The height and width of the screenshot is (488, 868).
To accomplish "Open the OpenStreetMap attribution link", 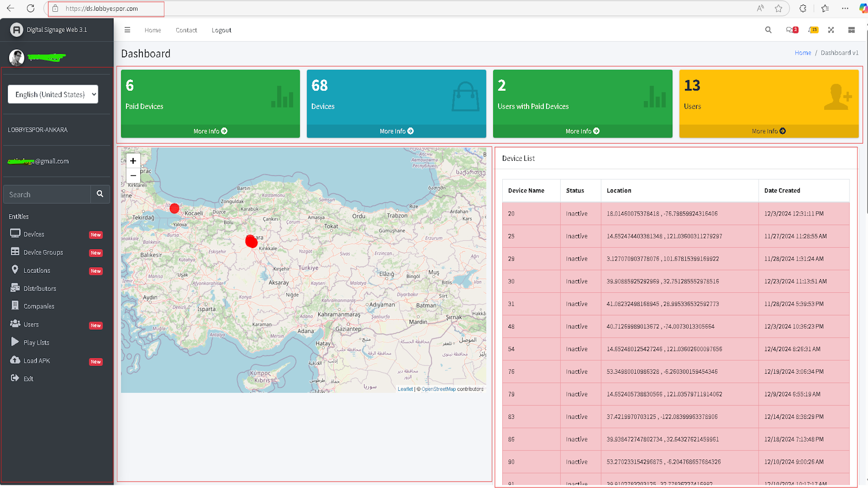I will [438, 389].
